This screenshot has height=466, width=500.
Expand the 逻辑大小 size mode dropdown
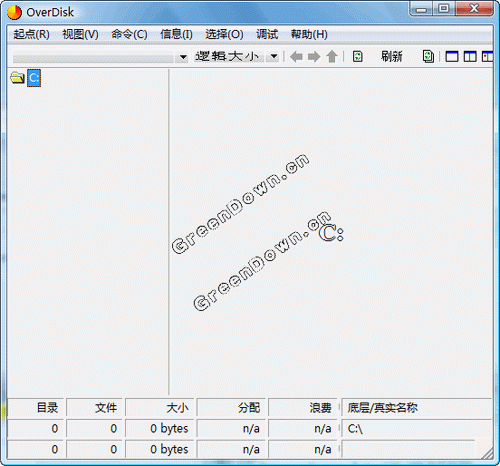coord(274,56)
